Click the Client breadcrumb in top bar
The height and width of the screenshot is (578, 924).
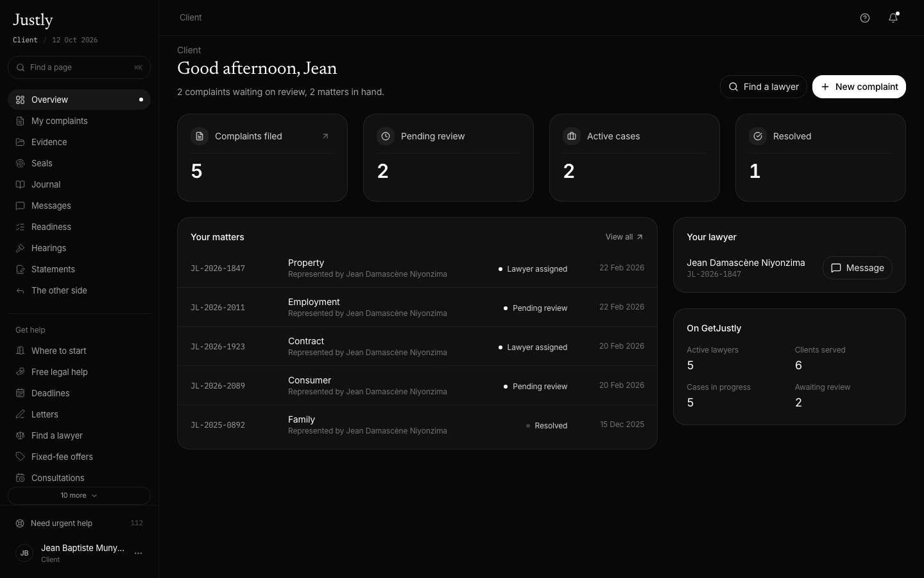(191, 17)
